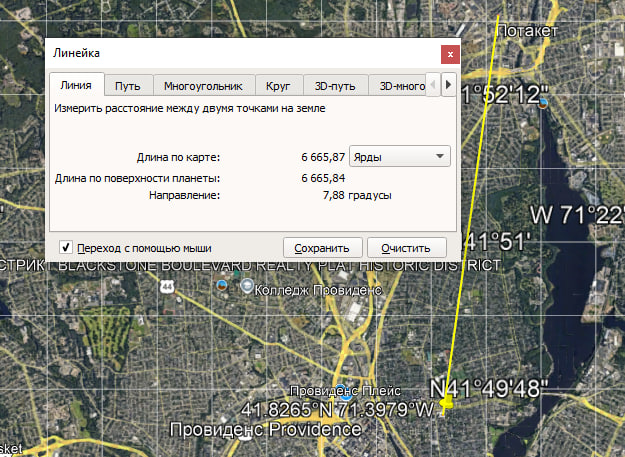The height and width of the screenshot is (457, 625).
Task: Click the Длина по карте value 6 665,87
Action: [323, 157]
